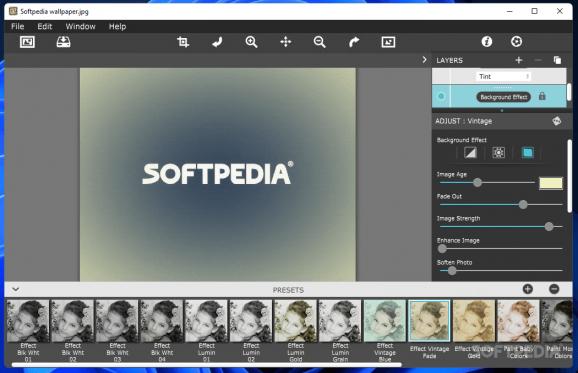Apply Paint Baby Colors preset
Screen dimensions: 578x373
click(x=519, y=321)
